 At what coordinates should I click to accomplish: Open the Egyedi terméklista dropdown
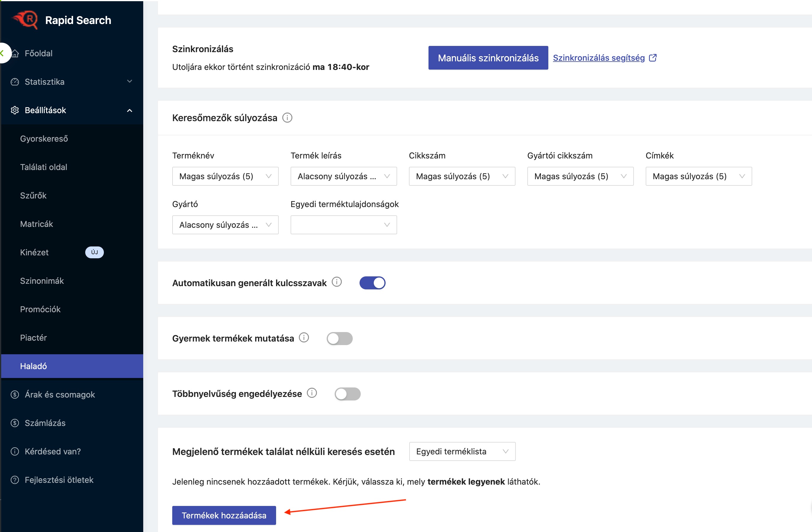point(462,451)
